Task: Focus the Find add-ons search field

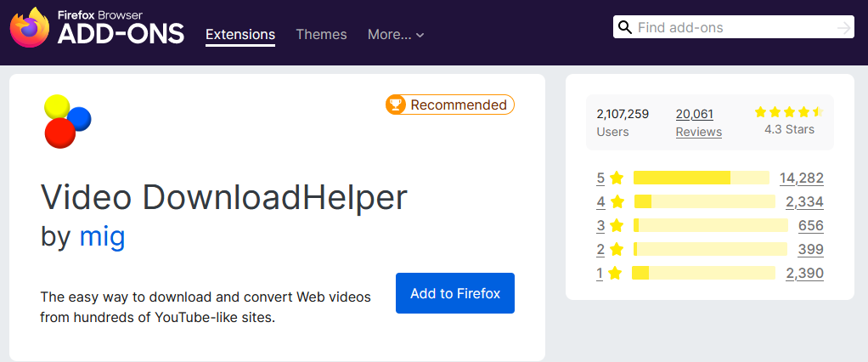Action: 734,27
